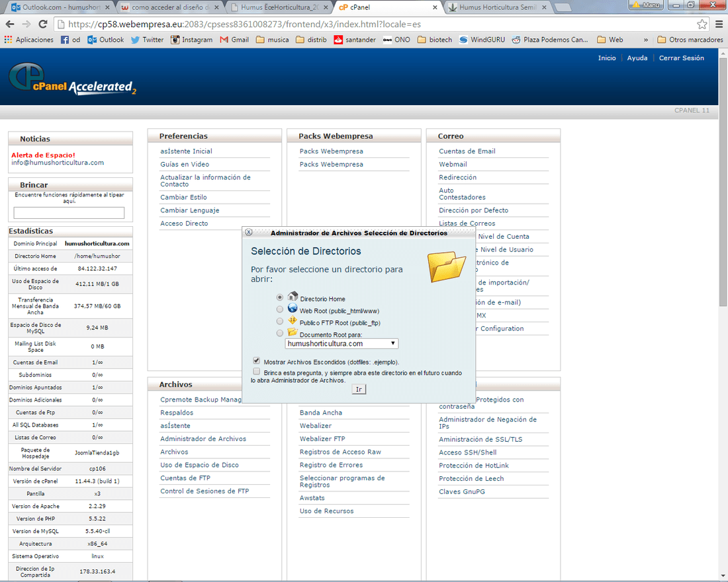Image resolution: width=728 pixels, height=582 pixels.
Task: Bookmark this page with star icon
Action: [x=702, y=24]
